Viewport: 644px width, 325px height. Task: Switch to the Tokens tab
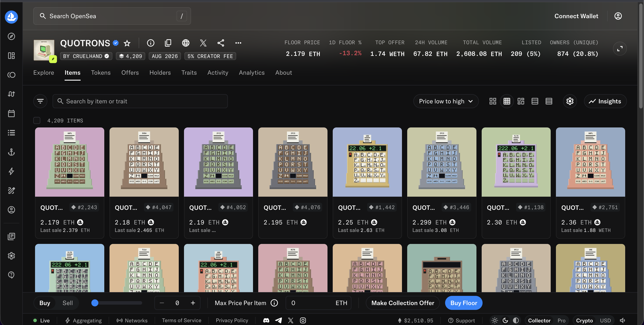click(x=101, y=72)
